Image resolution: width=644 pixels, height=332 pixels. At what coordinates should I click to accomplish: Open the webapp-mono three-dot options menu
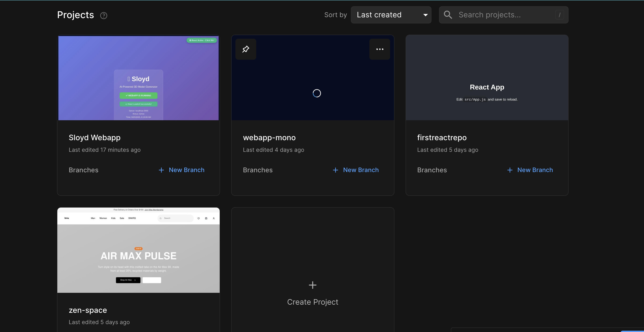[380, 49]
